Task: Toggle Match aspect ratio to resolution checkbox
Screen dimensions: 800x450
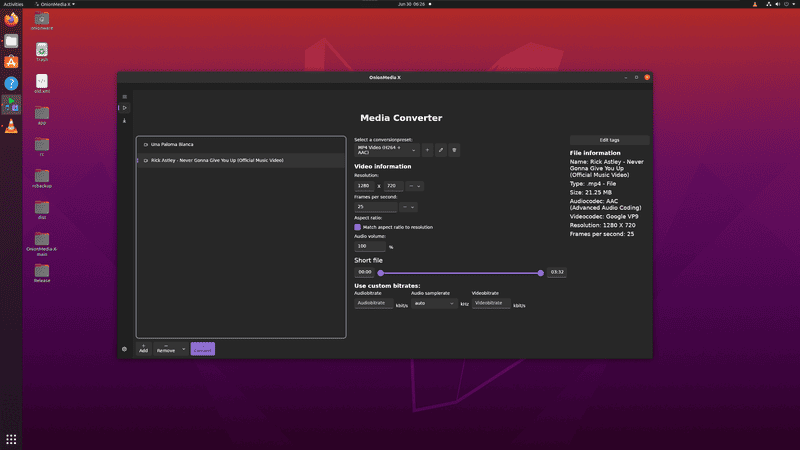Action: tap(358, 227)
